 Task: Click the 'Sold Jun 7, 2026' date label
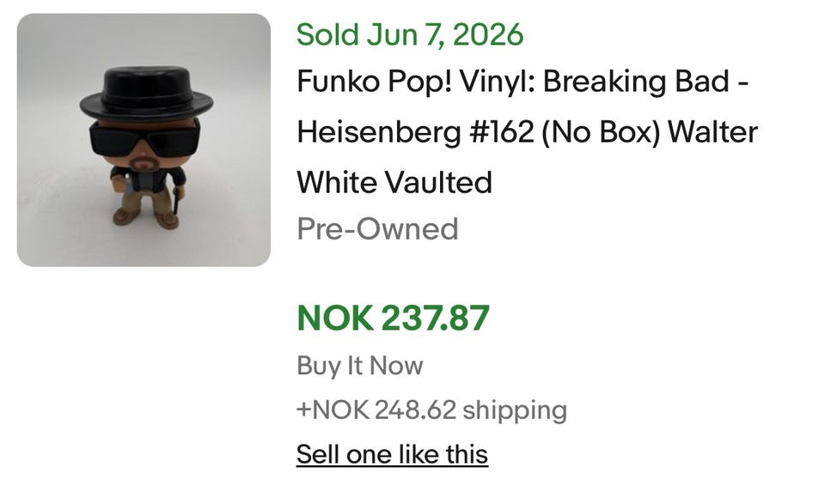click(x=410, y=34)
